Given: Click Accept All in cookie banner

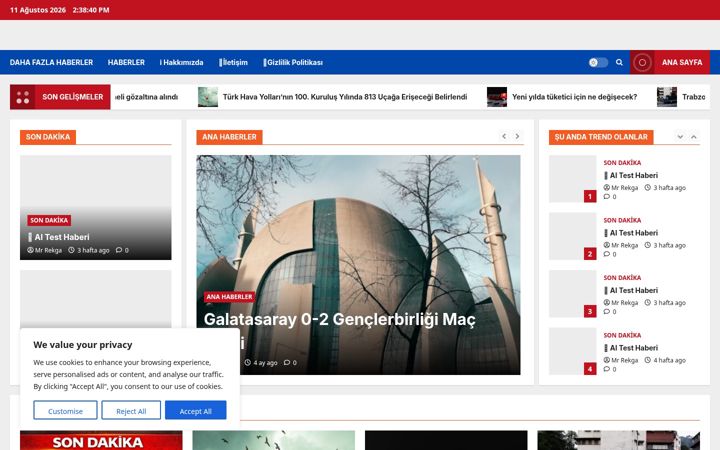Looking at the screenshot, I should pyautogui.click(x=196, y=410).
